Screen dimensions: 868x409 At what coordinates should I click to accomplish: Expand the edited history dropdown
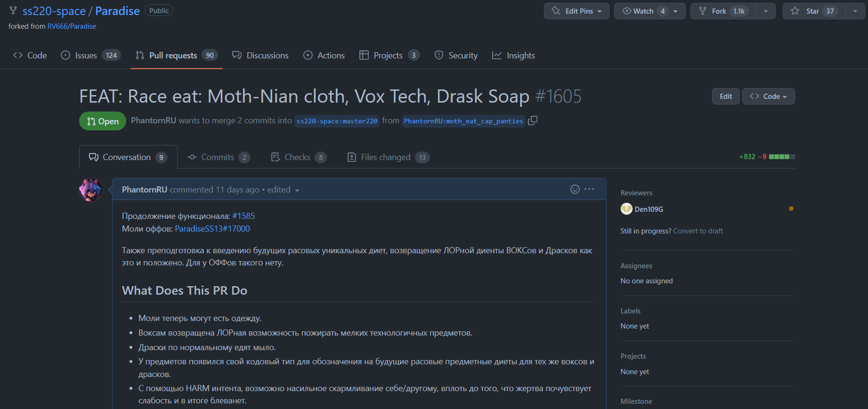click(x=283, y=190)
